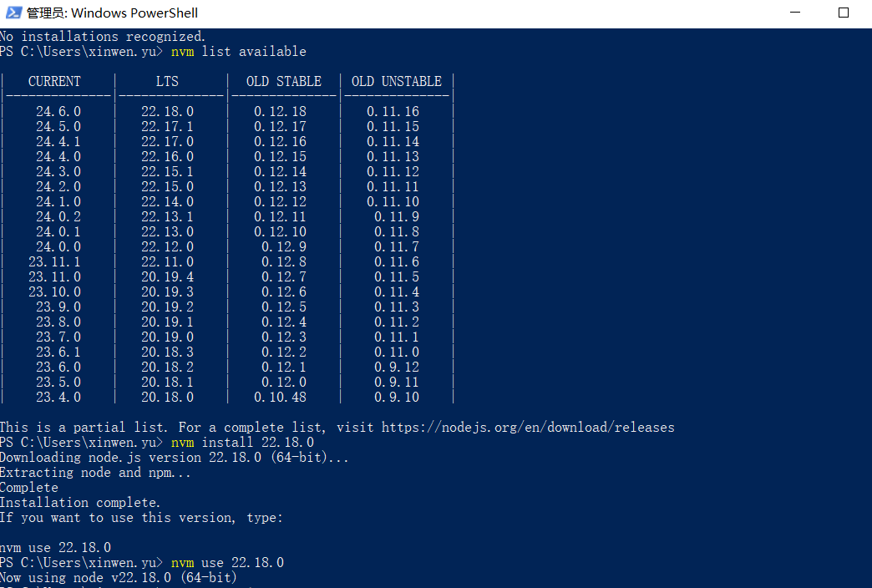Image resolution: width=872 pixels, height=588 pixels.
Task: Maximize the PowerShell window
Action: tap(843, 13)
